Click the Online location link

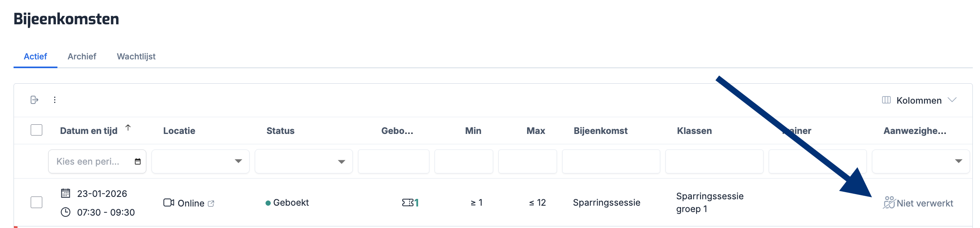point(191,203)
